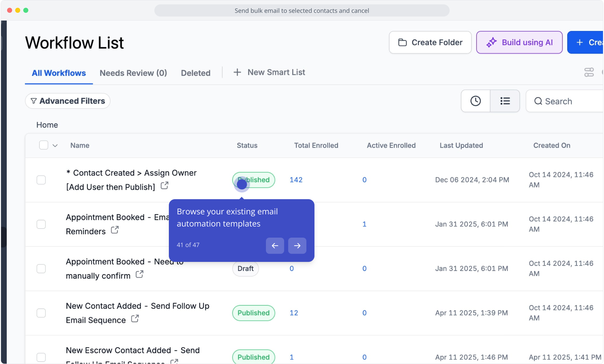
Task: Open total enrolled count 142
Action: (x=296, y=180)
